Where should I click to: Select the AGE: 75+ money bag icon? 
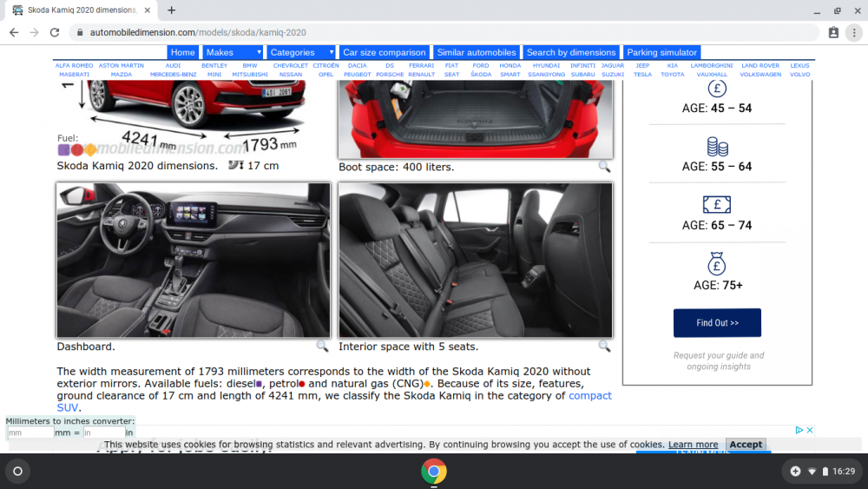(717, 263)
